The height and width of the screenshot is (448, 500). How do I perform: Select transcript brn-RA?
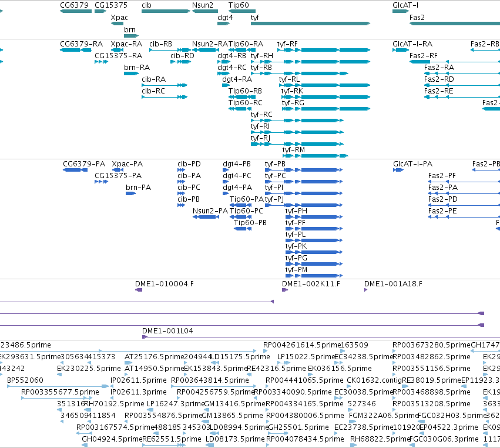[137, 68]
